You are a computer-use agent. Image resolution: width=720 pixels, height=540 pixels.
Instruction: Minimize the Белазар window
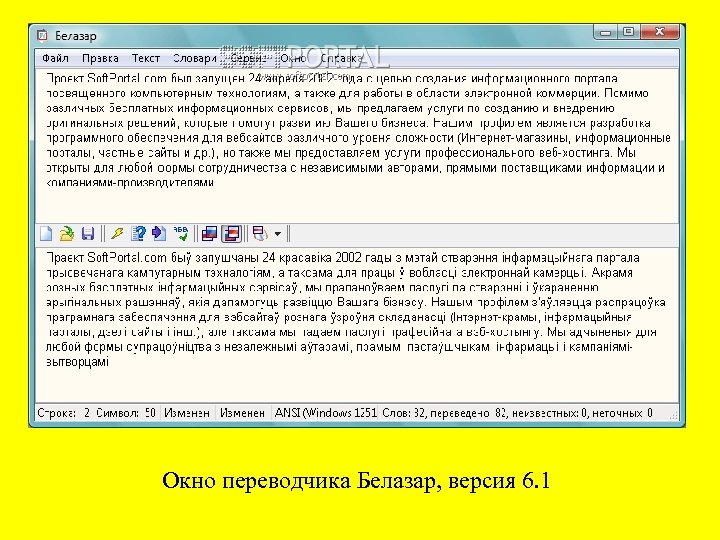pyautogui.click(x=605, y=32)
